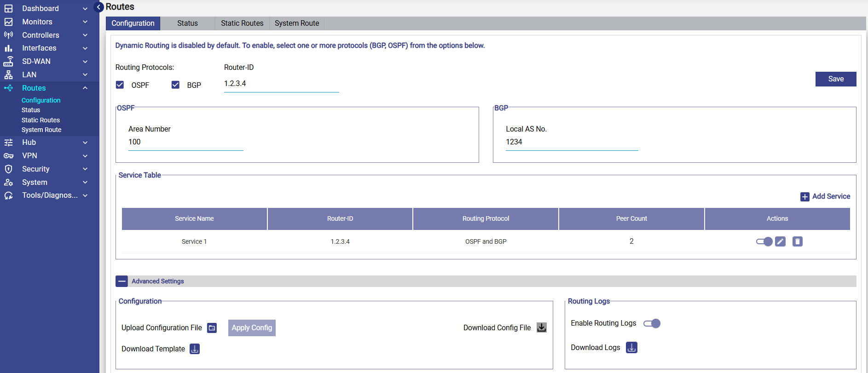Collapse the Advanced Settings section
Viewport: 868px width, 373px height.
tap(122, 281)
